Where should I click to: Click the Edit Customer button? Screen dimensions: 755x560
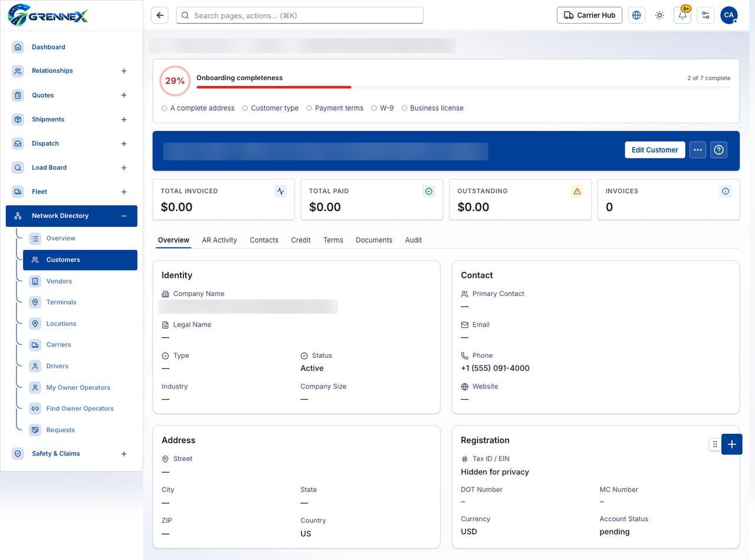(x=655, y=150)
